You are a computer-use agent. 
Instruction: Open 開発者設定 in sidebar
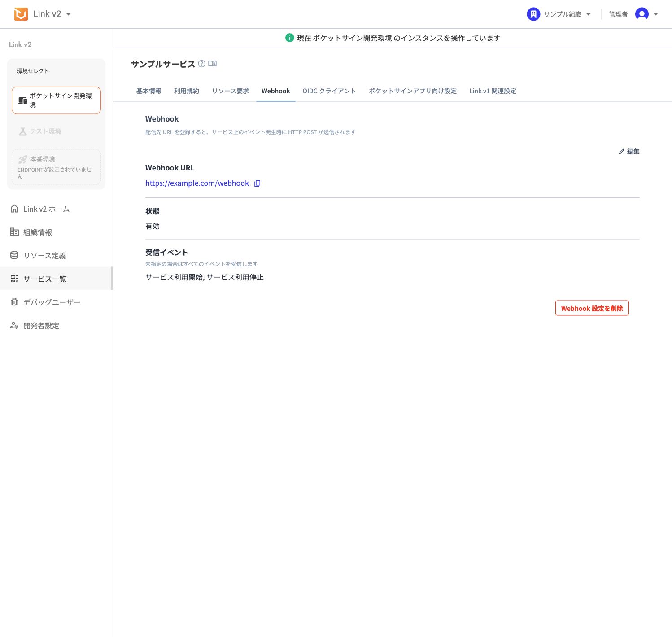click(x=56, y=326)
